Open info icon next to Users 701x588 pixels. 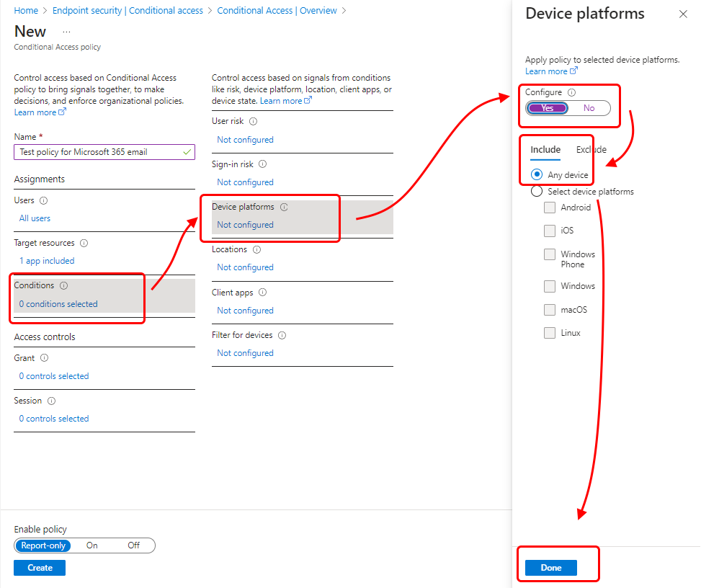[43, 201]
